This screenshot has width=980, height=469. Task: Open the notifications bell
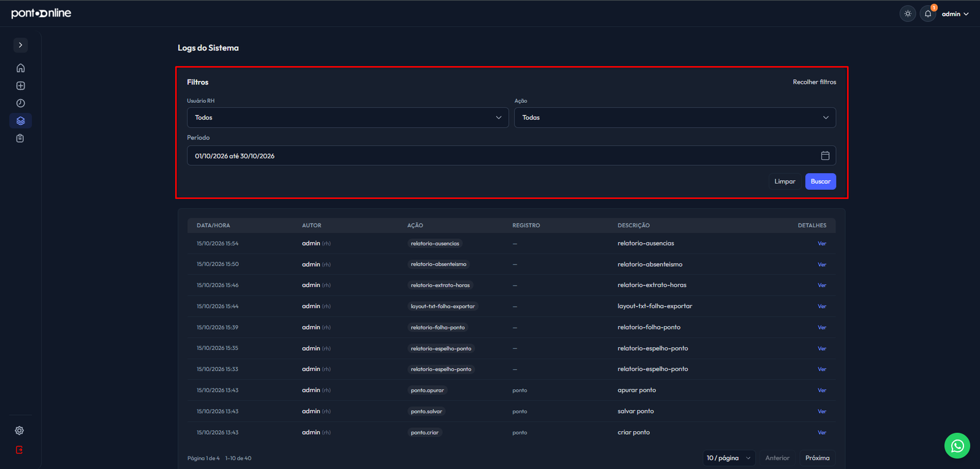click(928, 13)
